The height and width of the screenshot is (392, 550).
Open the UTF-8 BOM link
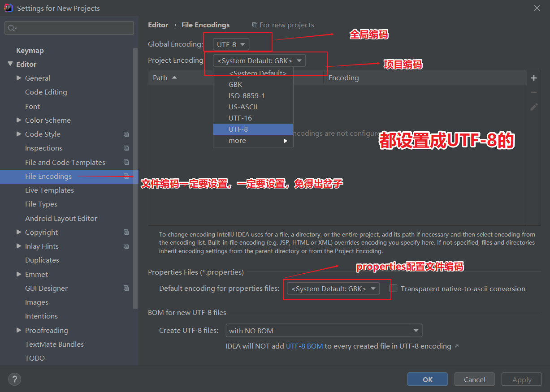coord(304,346)
